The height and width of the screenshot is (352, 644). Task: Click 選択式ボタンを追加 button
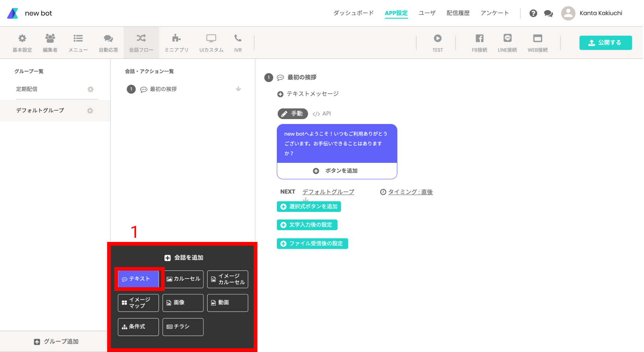[x=309, y=206]
